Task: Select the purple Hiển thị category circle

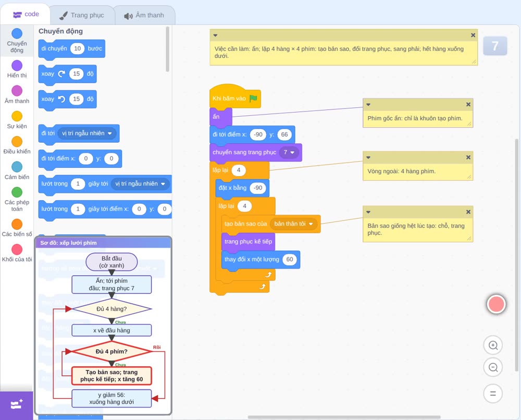Action: (x=17, y=66)
